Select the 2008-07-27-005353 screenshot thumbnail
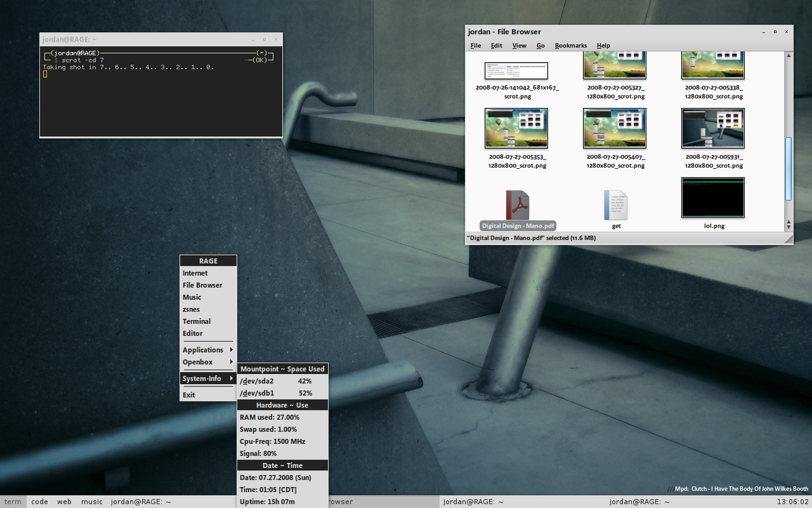Image resolution: width=812 pixels, height=508 pixels. point(516,128)
